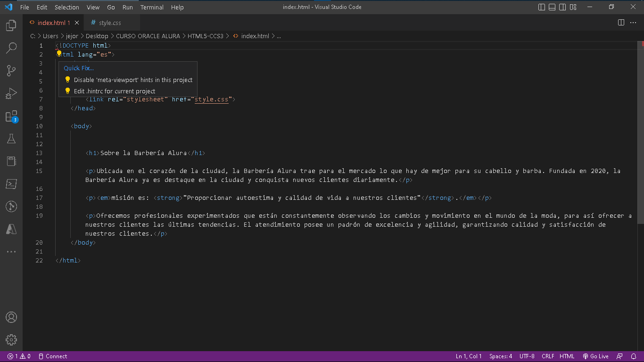The width and height of the screenshot is (644, 362).
Task: Click the lightbulb code action on line 2
Action: tap(59, 53)
